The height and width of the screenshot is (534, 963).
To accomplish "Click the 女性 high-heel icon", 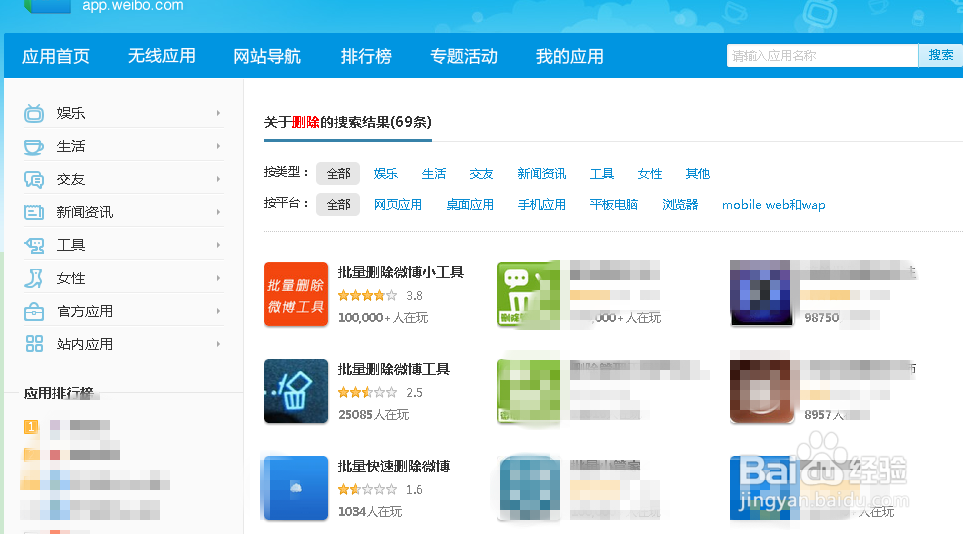I will (34, 278).
